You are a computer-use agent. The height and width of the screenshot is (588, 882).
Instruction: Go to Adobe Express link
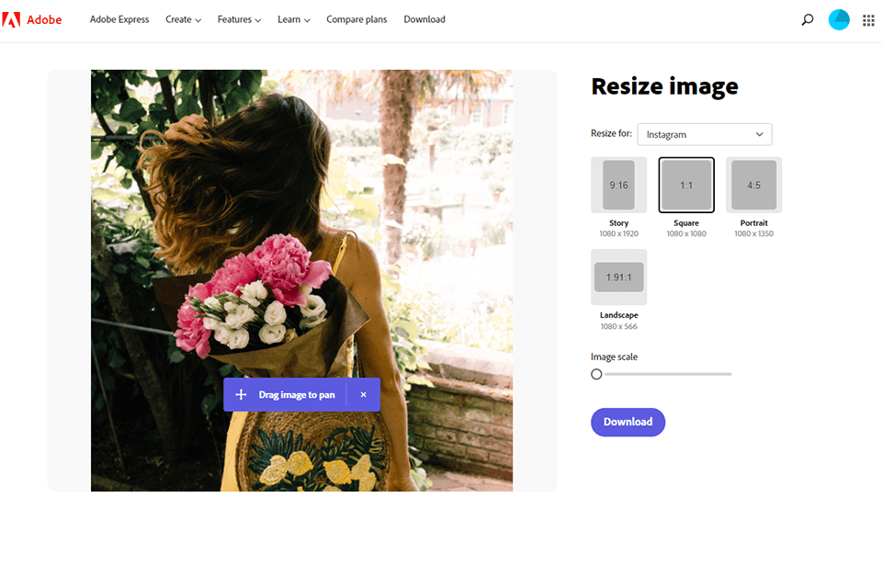click(x=119, y=19)
